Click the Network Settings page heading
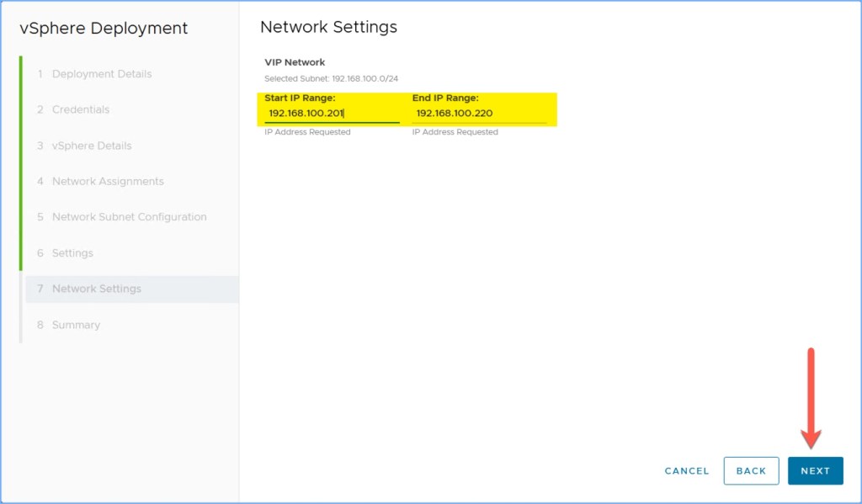This screenshot has width=862, height=504. tap(328, 27)
